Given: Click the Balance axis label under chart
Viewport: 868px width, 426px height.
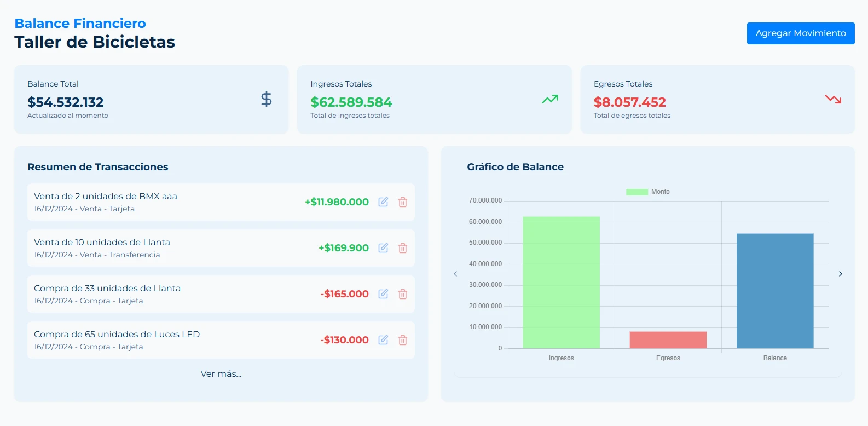Looking at the screenshot, I should click(x=775, y=358).
